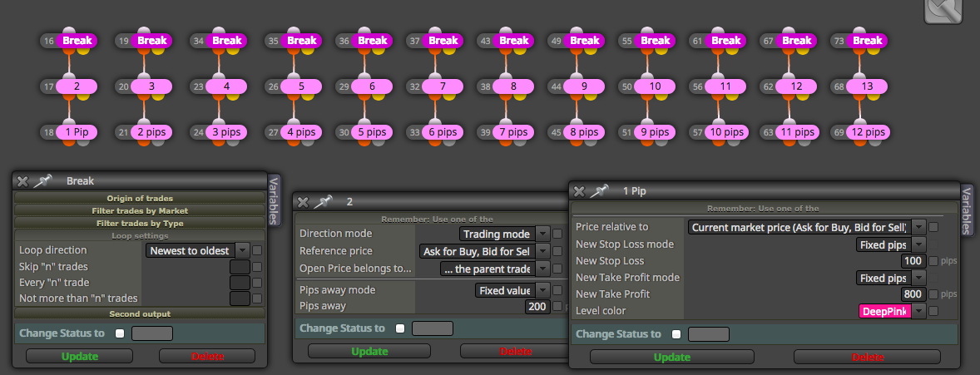Expand the Second output section
Viewport: 980px width, 375px height.
140,313
